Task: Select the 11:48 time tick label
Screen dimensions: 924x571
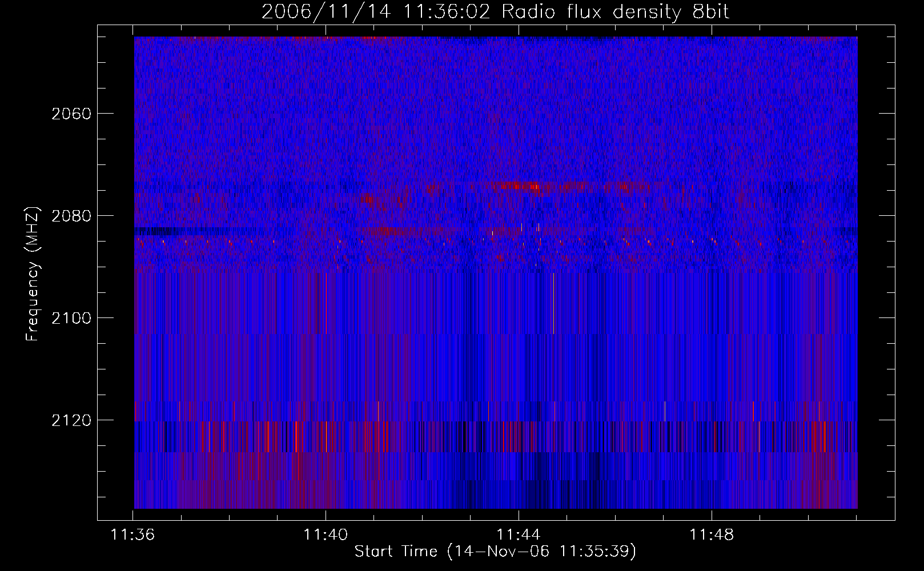Action: tap(712, 535)
